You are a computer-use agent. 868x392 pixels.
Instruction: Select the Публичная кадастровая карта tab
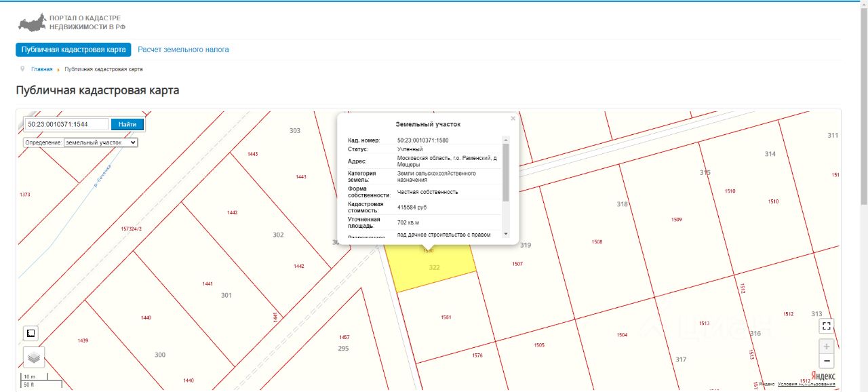[73, 50]
